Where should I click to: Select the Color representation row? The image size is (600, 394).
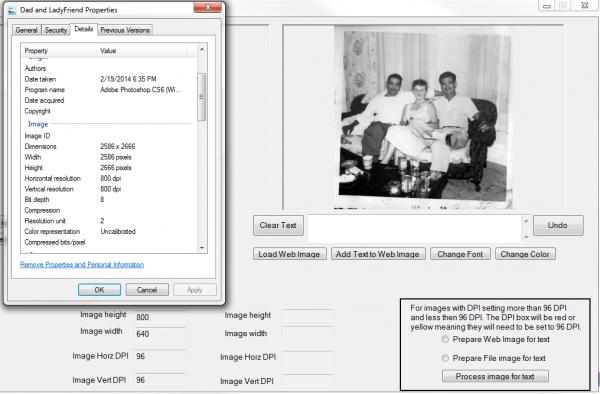point(109,231)
